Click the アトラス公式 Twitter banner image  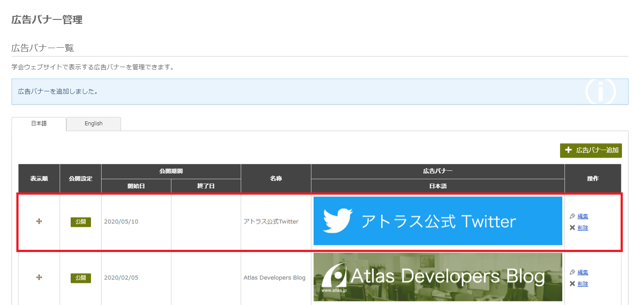[438, 221]
